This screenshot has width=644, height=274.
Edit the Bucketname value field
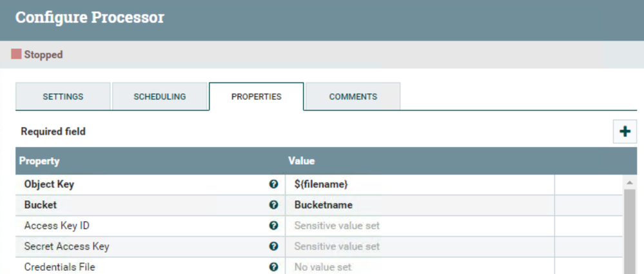[x=419, y=205]
